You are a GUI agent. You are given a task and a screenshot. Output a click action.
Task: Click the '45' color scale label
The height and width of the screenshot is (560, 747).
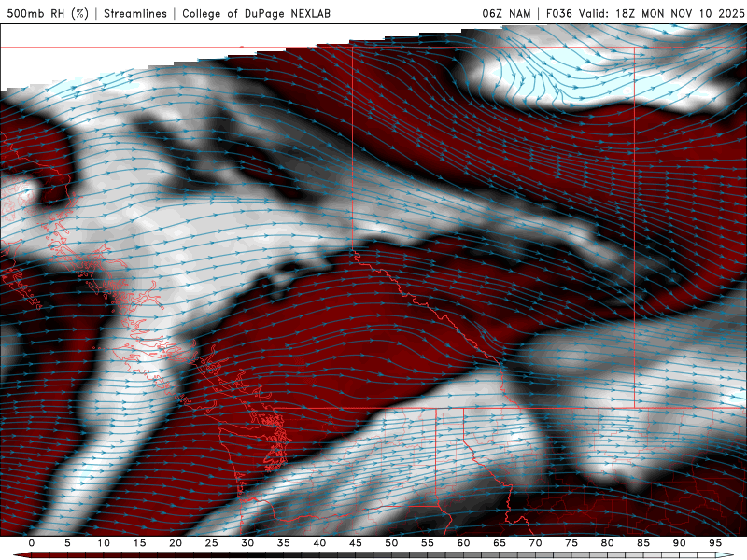pyautogui.click(x=356, y=543)
